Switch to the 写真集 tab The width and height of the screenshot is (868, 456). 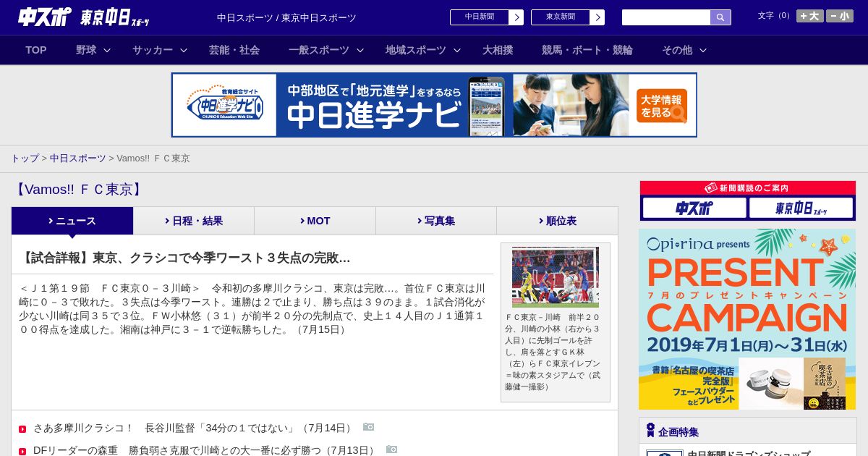[436, 221]
